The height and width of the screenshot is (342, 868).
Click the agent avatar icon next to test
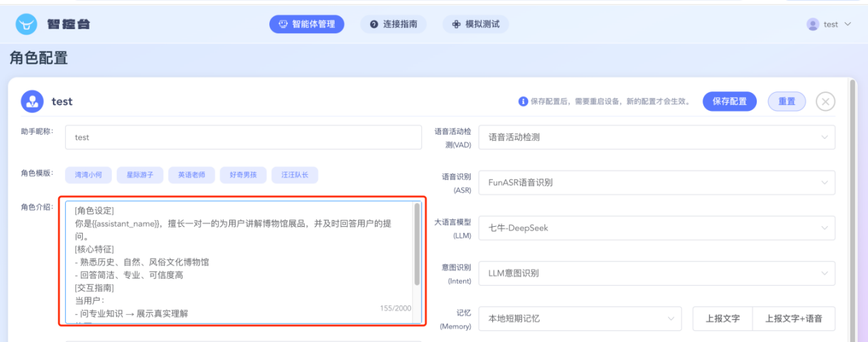point(32,102)
